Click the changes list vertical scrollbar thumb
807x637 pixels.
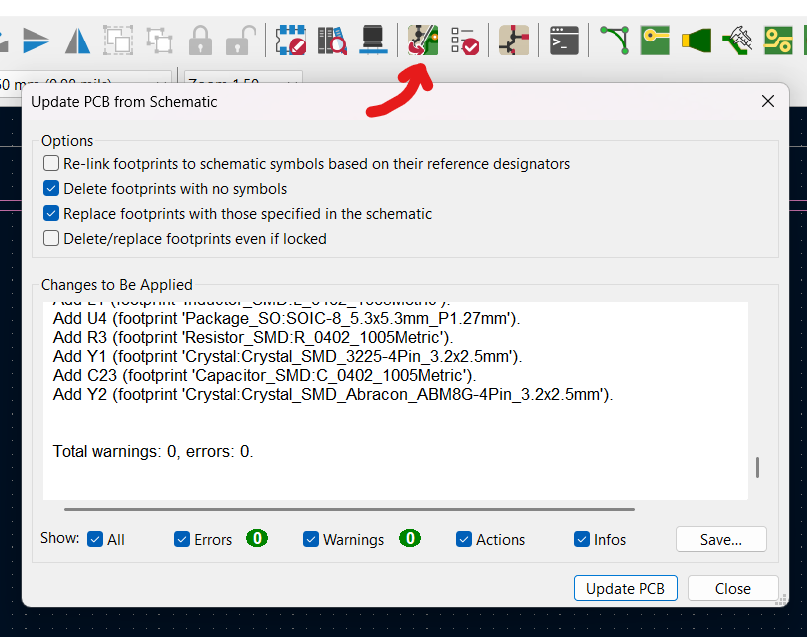click(757, 467)
